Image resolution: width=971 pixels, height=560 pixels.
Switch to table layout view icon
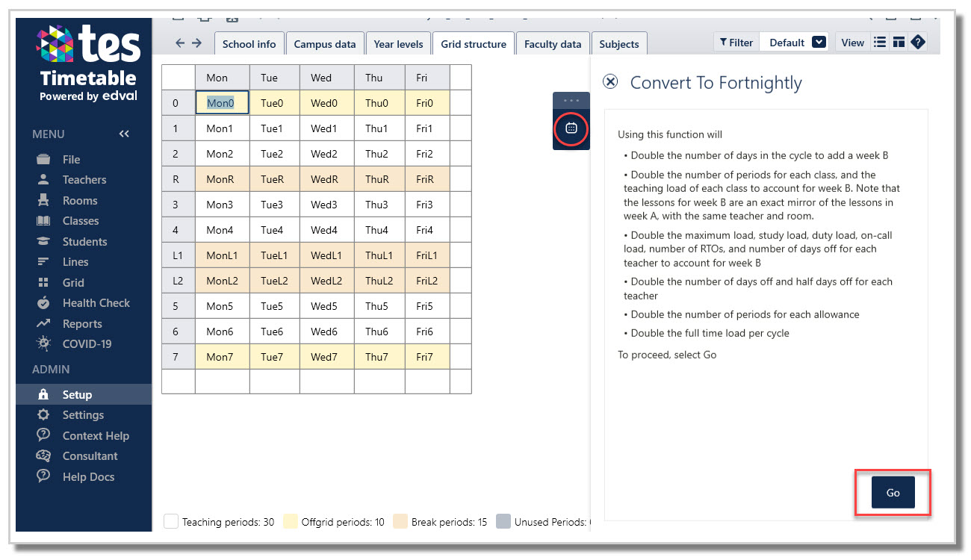[x=899, y=43]
